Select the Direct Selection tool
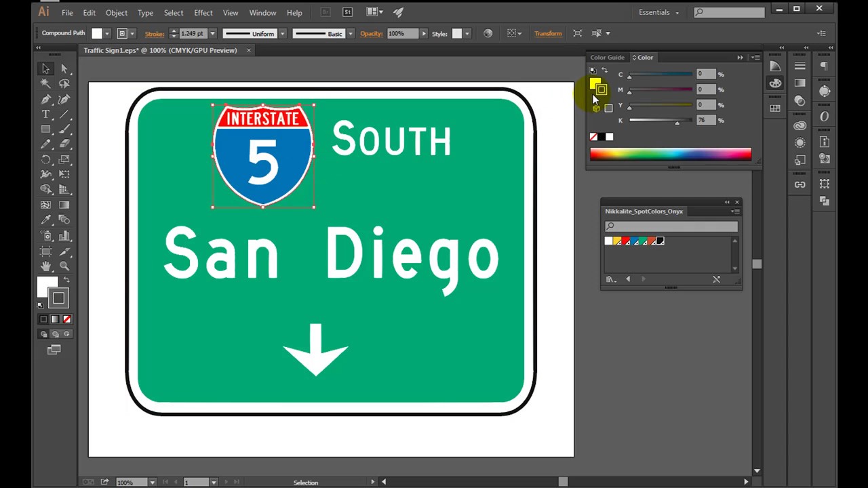This screenshot has height=488, width=868. (x=64, y=68)
